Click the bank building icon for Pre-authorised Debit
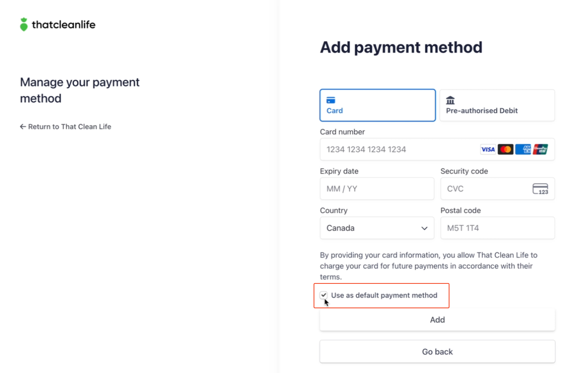The width and height of the screenshot is (588, 373). (450, 100)
